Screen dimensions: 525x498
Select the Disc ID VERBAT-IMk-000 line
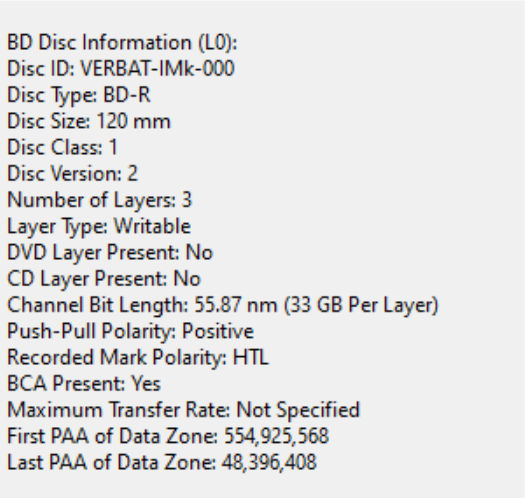(x=121, y=69)
